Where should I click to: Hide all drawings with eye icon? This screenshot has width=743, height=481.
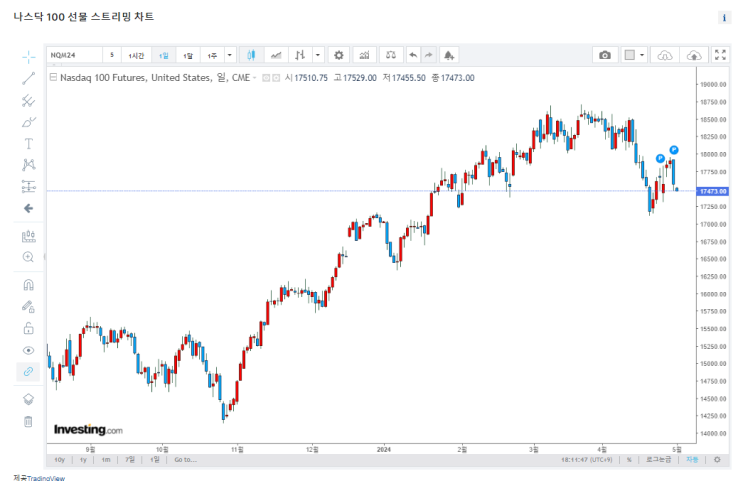(28, 350)
